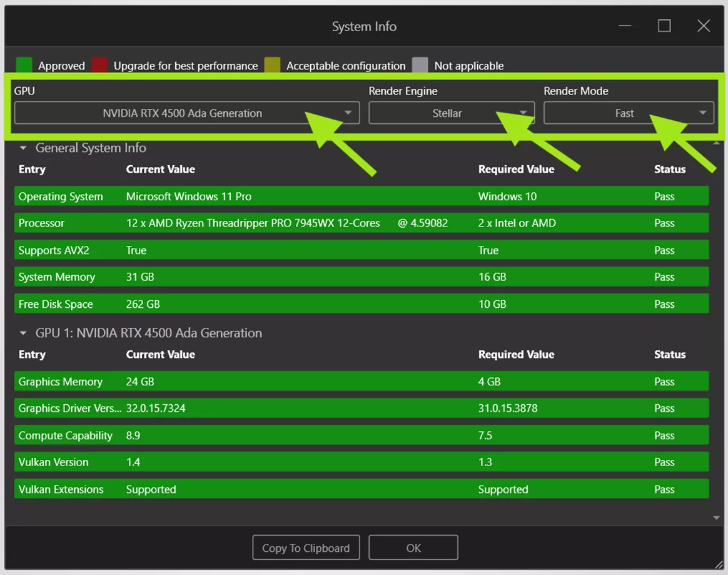Click the gray Not applicable swatch

(420, 65)
